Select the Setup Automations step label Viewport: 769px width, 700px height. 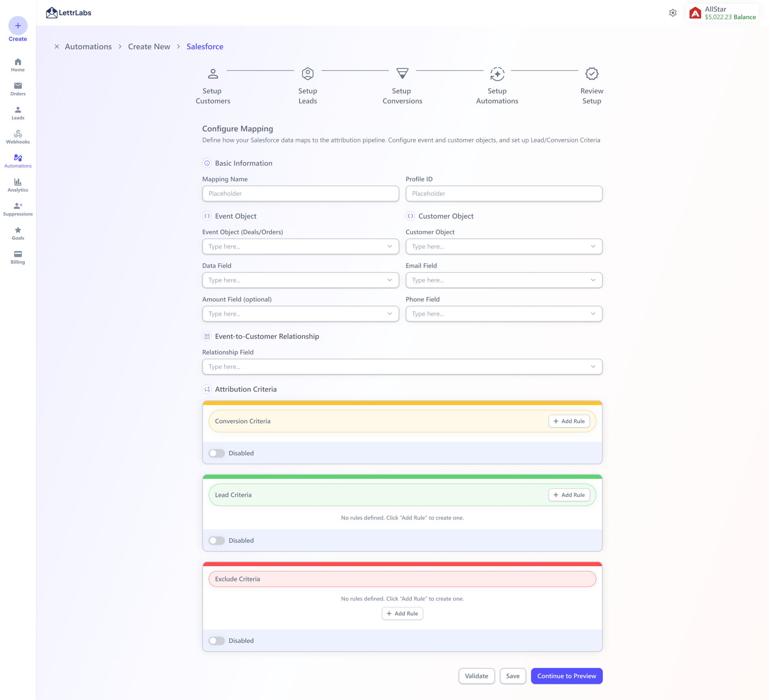pyautogui.click(x=497, y=96)
